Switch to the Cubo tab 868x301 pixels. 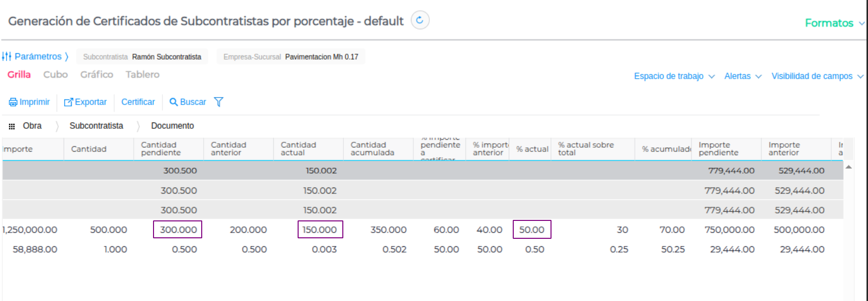[55, 75]
